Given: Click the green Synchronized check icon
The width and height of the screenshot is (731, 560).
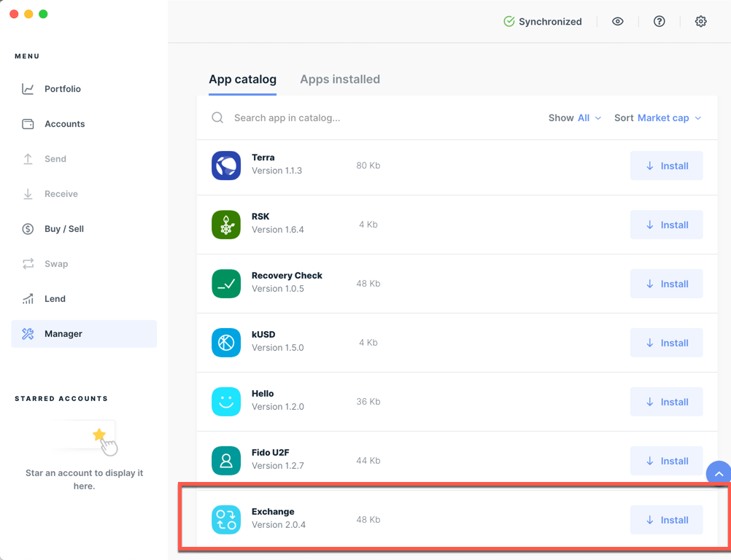Looking at the screenshot, I should pos(509,21).
